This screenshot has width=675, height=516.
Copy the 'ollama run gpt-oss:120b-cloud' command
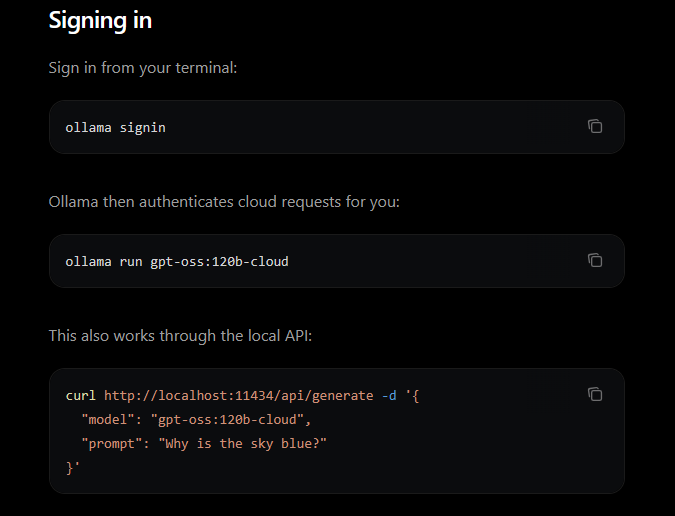click(595, 260)
